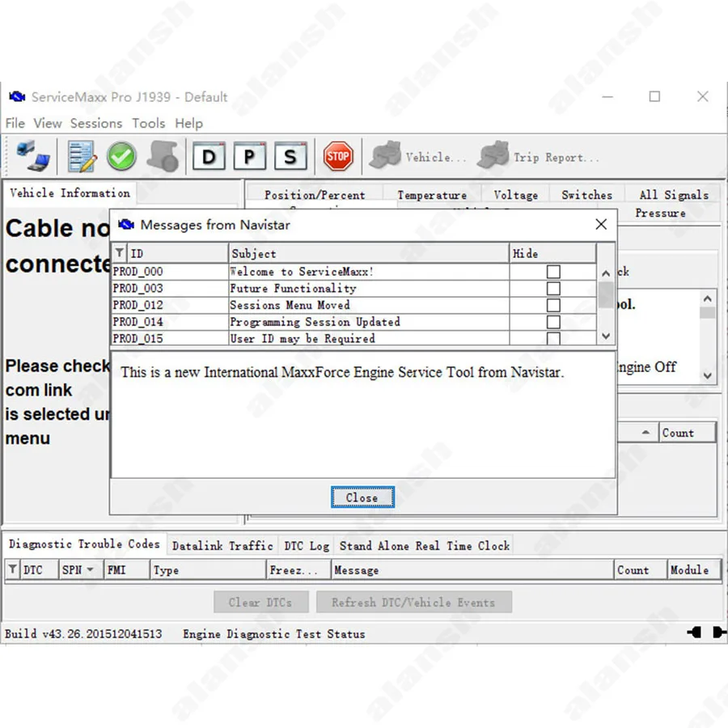Select the D session toolbar button

tap(209, 156)
